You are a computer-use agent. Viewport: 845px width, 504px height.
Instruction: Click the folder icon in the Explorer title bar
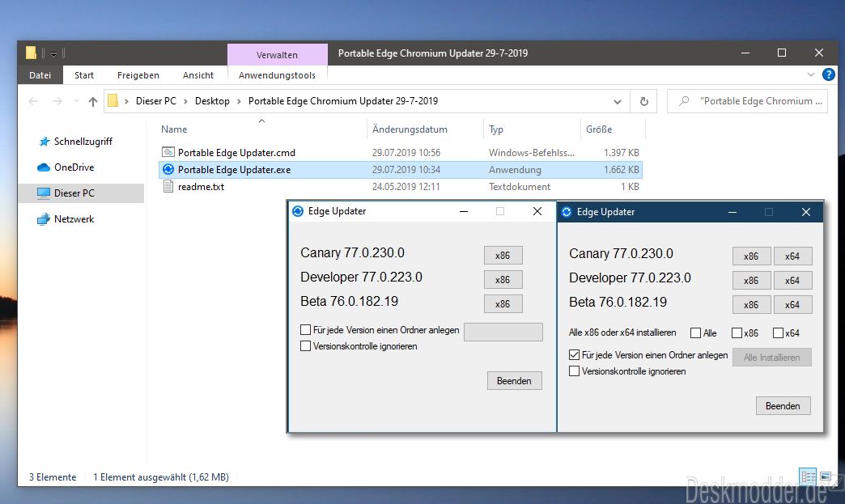coord(32,53)
